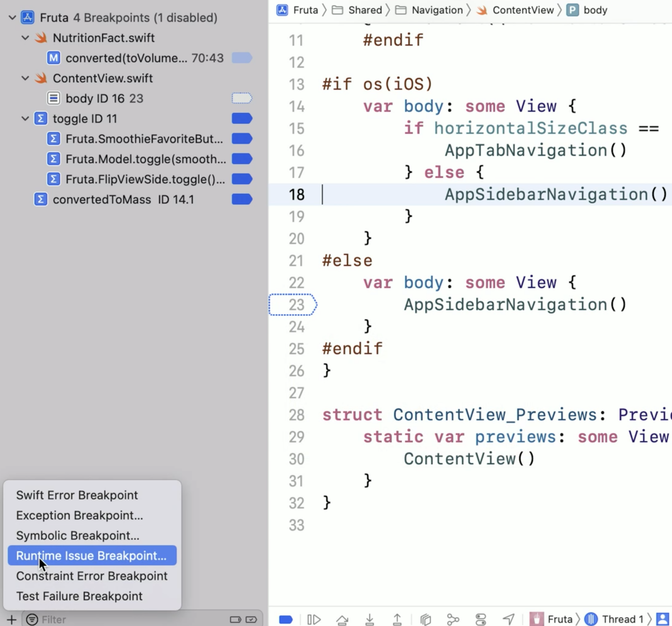
Task: Select converted(toVolume… 70:43 breakpoint row
Action: (x=134, y=58)
